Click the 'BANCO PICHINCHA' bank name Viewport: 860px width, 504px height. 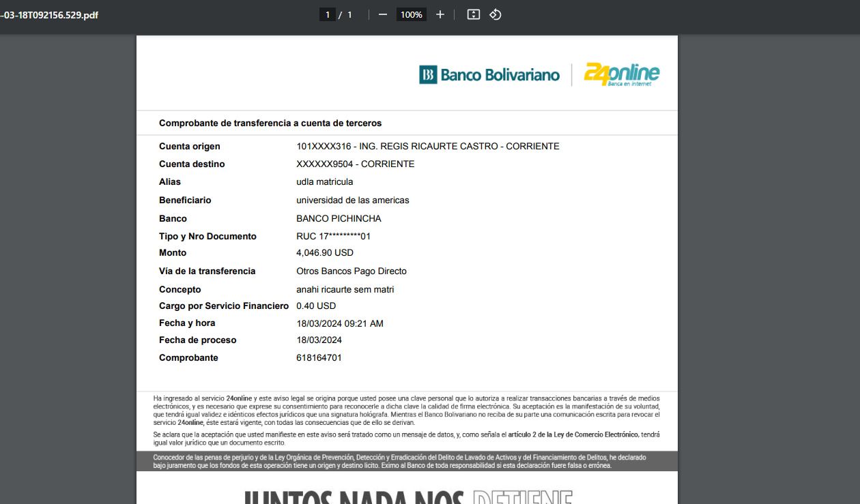pos(339,219)
